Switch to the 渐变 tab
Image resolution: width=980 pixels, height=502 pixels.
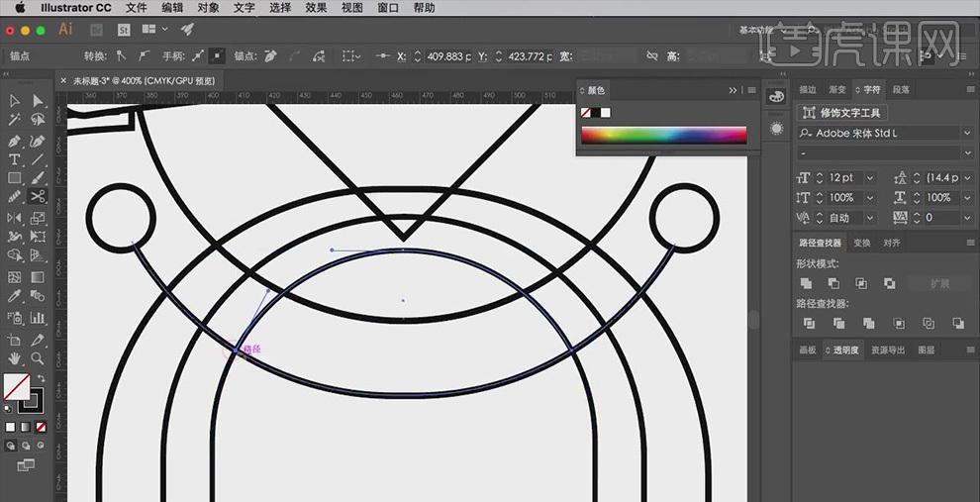(x=836, y=90)
